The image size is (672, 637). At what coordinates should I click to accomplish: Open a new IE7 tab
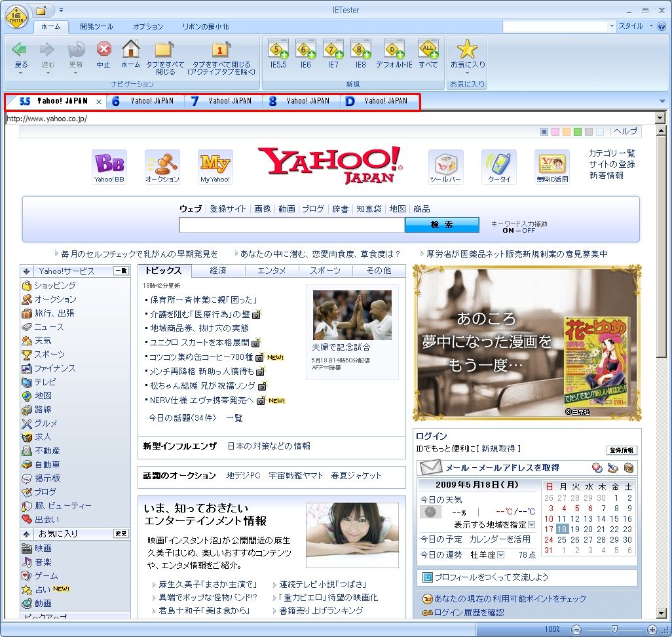(333, 49)
